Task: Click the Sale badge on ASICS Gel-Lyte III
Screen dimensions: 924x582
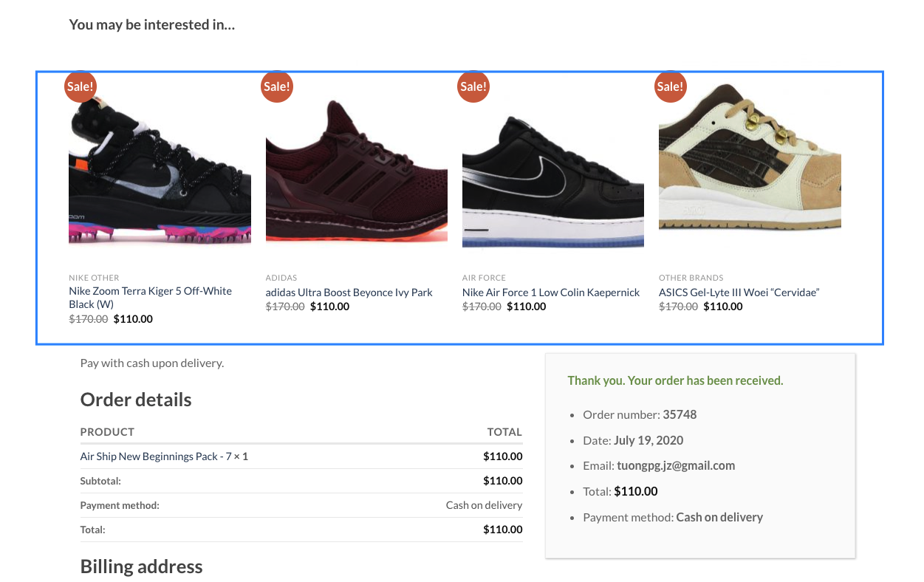Action: coord(670,86)
